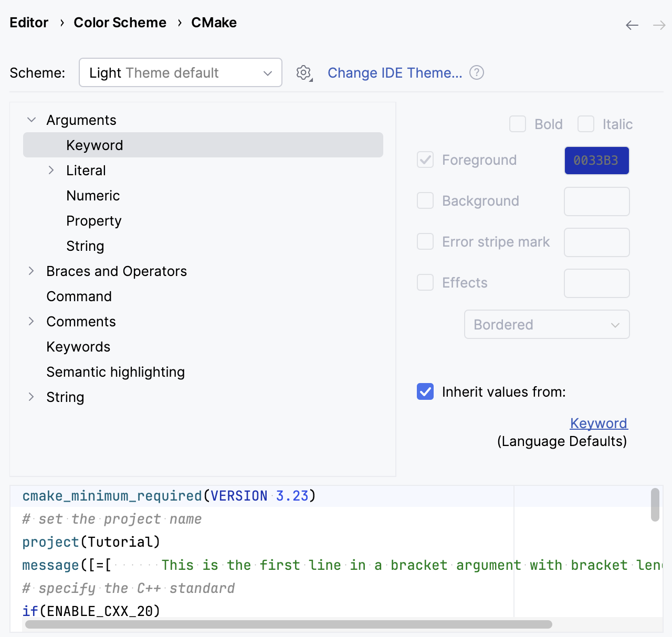Enable Bold formatting for Keyword
672x637 pixels.
pos(518,124)
